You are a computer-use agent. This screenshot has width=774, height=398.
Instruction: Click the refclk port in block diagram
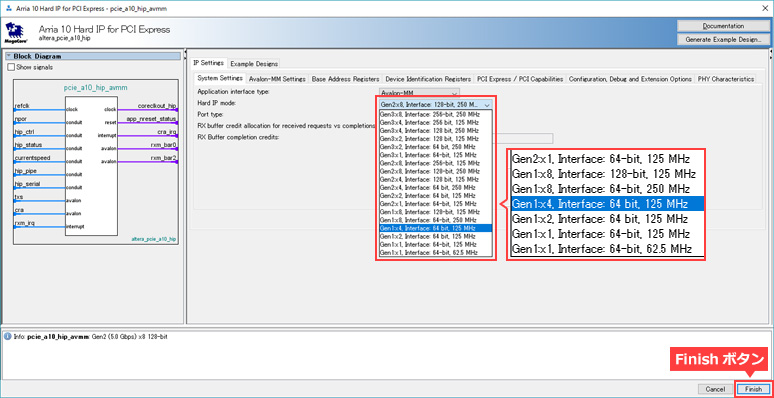[x=22, y=106]
